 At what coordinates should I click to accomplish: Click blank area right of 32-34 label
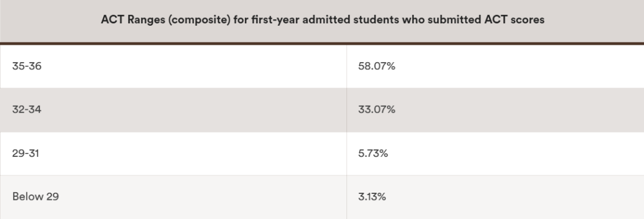tap(193, 109)
